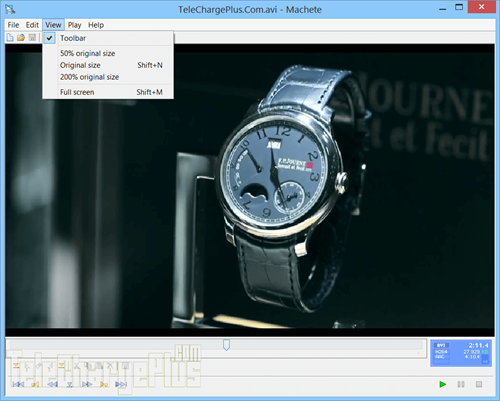Minimize the Machete window
Image resolution: width=500 pixels, height=401 pixels.
[x=443, y=8]
